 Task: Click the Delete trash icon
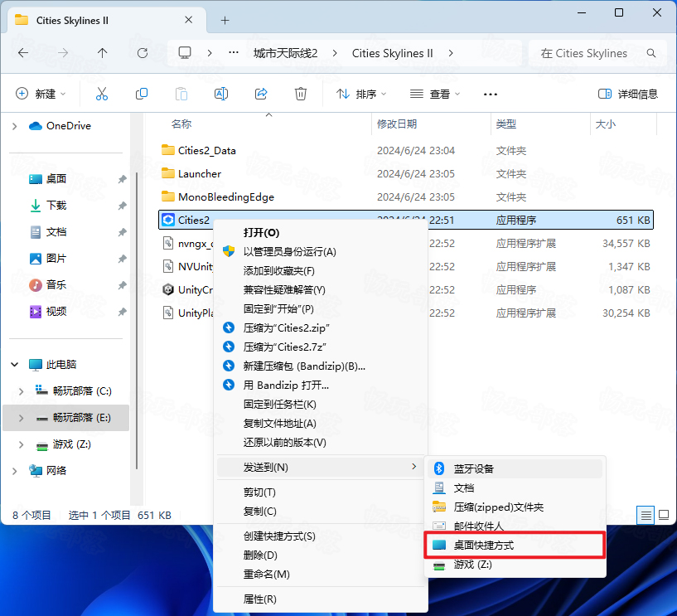301,94
